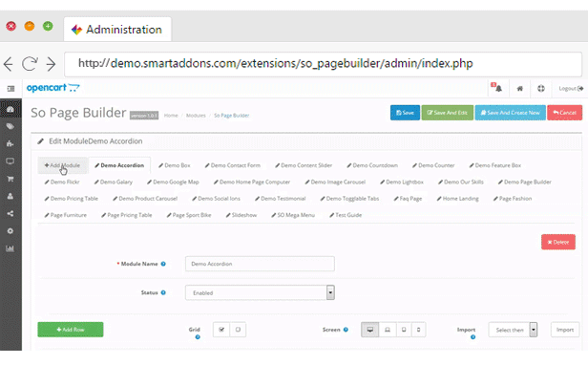
Task: Click Screen help info icon
Action: click(x=346, y=330)
